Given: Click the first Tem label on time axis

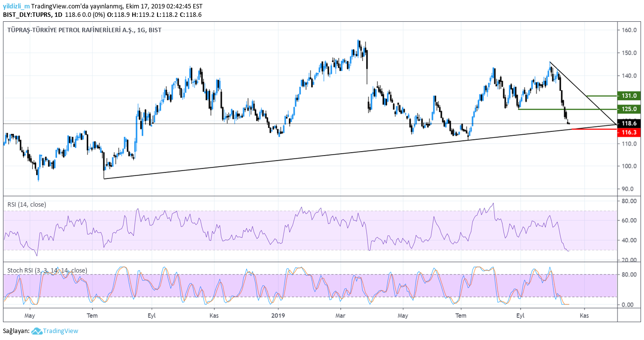Looking at the screenshot, I should click(92, 315).
